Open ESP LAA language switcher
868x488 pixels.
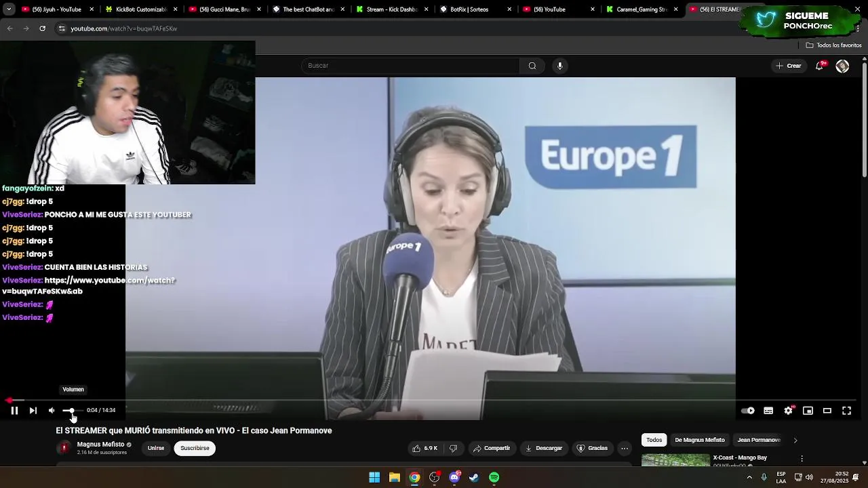781,477
